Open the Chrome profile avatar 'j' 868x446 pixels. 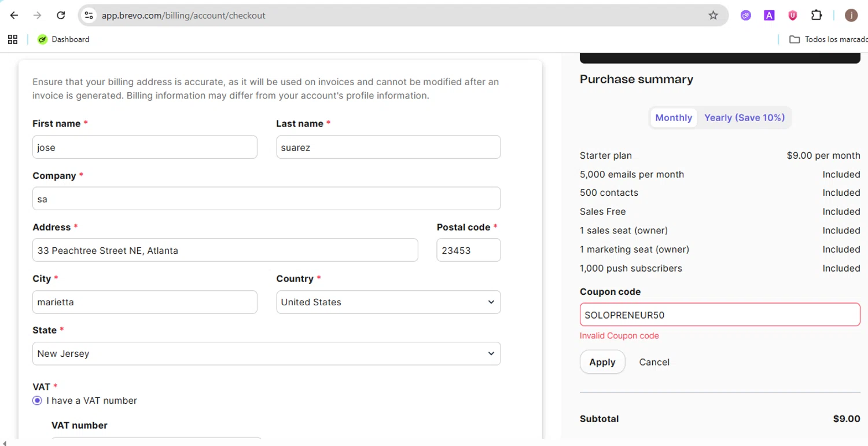851,16
